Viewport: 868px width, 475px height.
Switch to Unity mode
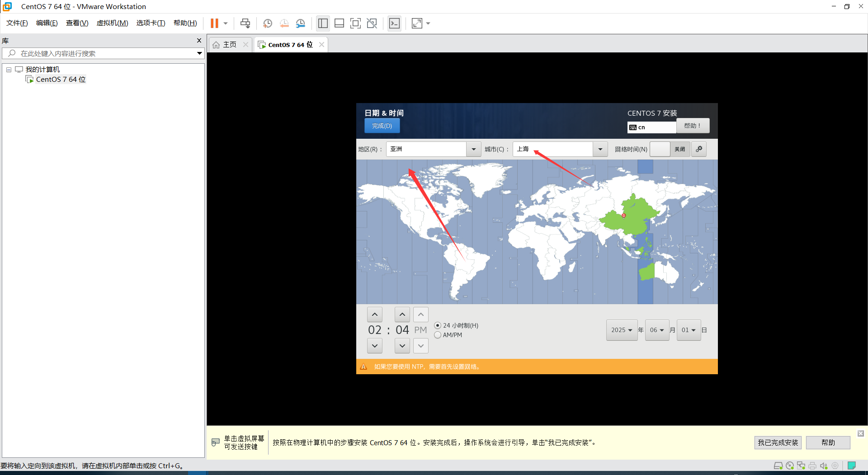click(x=372, y=23)
